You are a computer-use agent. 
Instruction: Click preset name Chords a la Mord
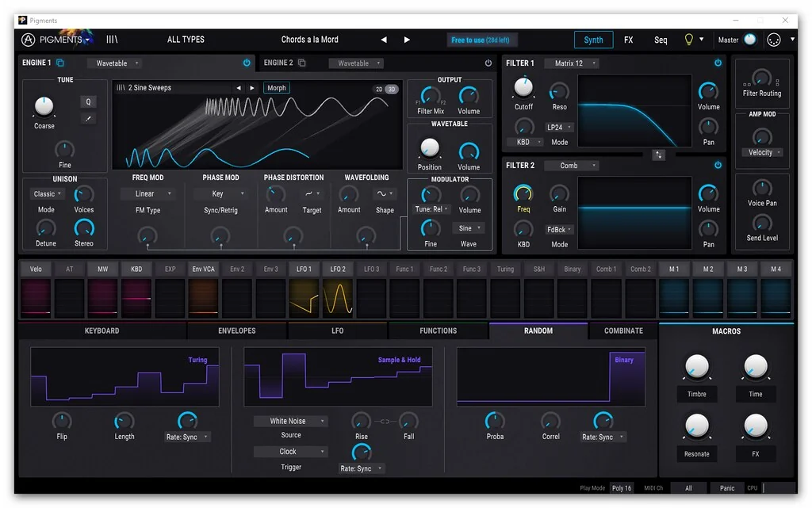(x=310, y=40)
